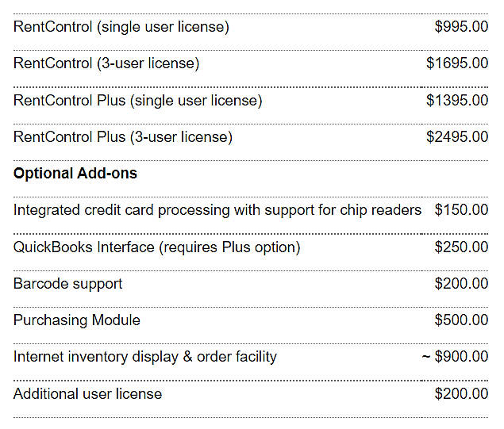Click the $500.00 price
Screen dimensions: 504x429
coord(461,320)
